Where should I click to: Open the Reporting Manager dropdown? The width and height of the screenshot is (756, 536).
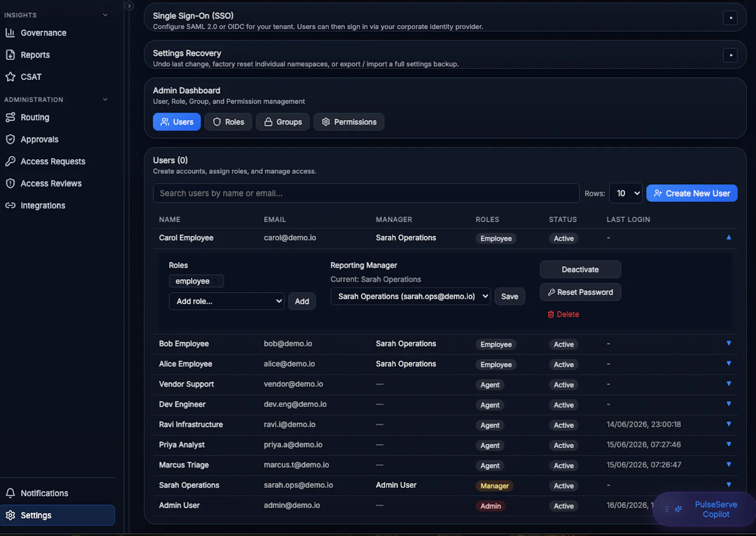click(411, 296)
